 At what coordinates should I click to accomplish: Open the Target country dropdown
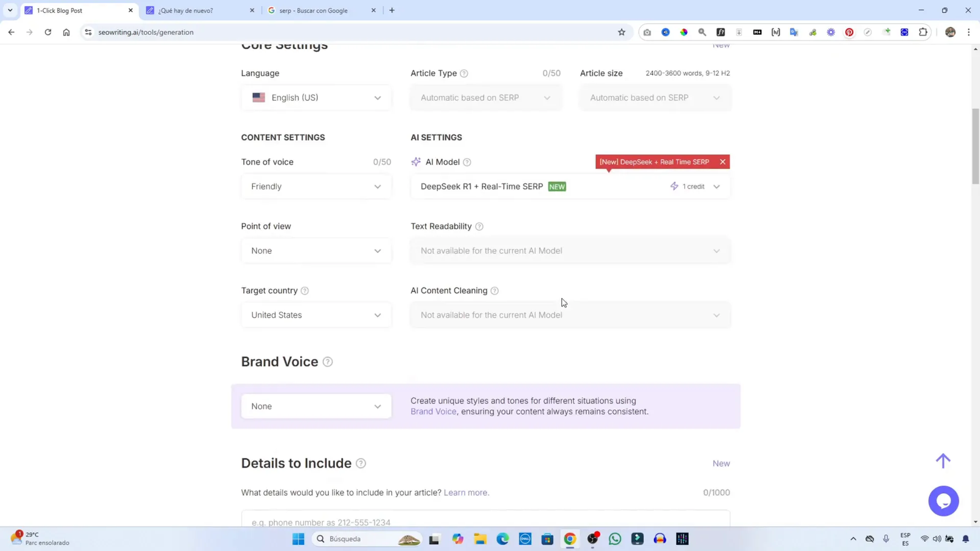(x=315, y=315)
